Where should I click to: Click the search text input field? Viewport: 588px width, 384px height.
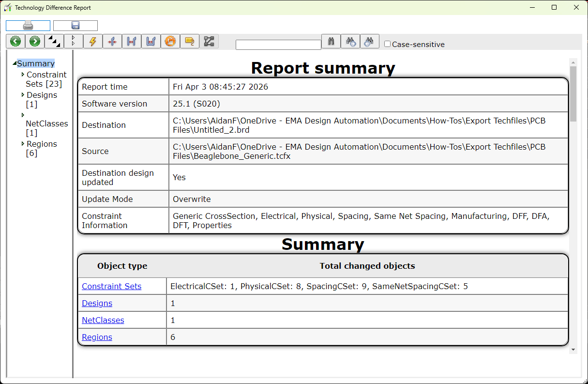tap(278, 45)
